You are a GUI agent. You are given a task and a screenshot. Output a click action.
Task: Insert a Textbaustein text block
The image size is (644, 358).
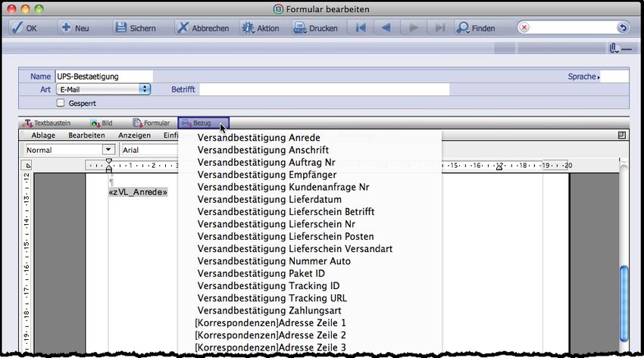[x=47, y=123]
